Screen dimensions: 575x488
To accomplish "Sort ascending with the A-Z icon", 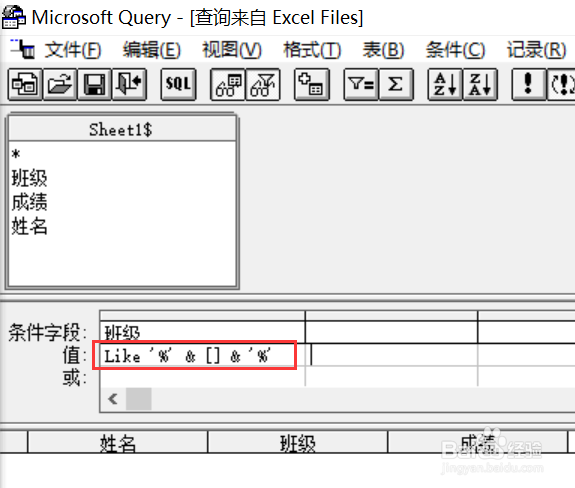I will pos(445,84).
